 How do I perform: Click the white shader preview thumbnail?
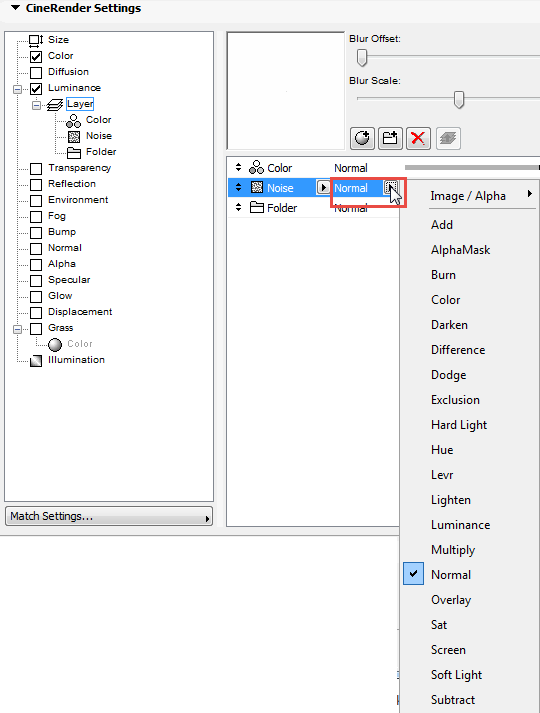pos(285,90)
